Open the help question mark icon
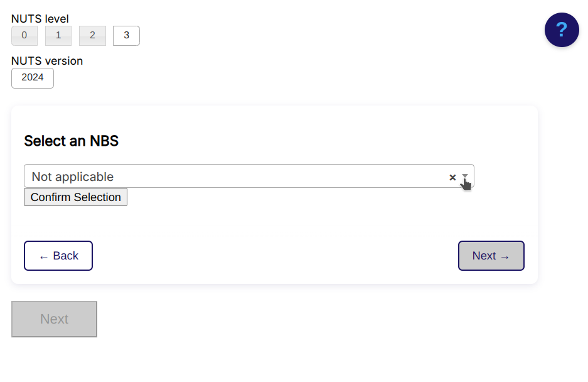The width and height of the screenshot is (588, 382). (x=562, y=30)
